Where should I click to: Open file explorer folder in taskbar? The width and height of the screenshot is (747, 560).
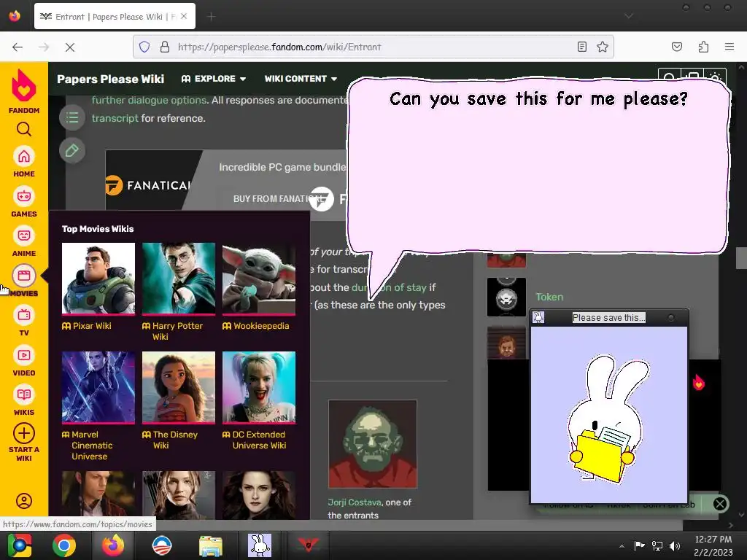pyautogui.click(x=211, y=545)
